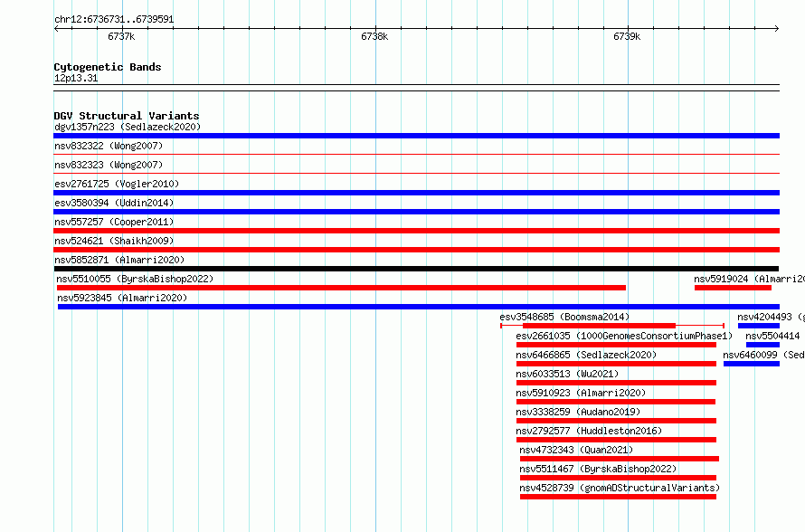Select the nsv5923845 (Almarri2020) label

pyautogui.click(x=122, y=298)
